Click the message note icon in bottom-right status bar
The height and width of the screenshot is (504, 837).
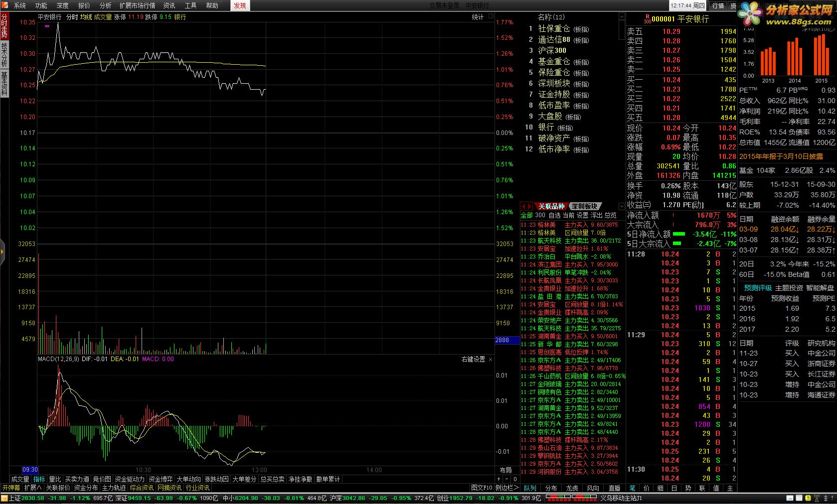click(790, 498)
